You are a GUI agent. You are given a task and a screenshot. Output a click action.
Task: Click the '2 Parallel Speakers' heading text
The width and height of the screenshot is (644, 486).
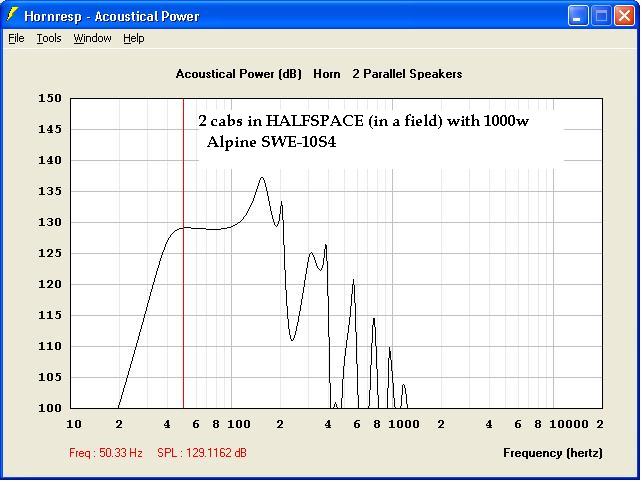pos(407,74)
